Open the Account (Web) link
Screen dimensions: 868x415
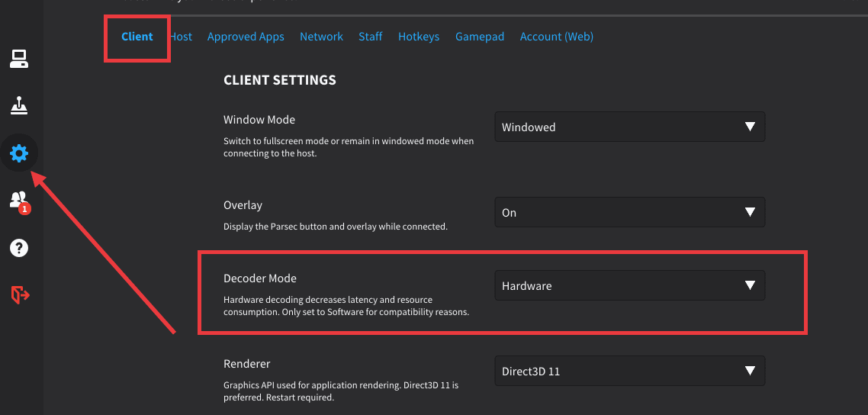pos(556,37)
